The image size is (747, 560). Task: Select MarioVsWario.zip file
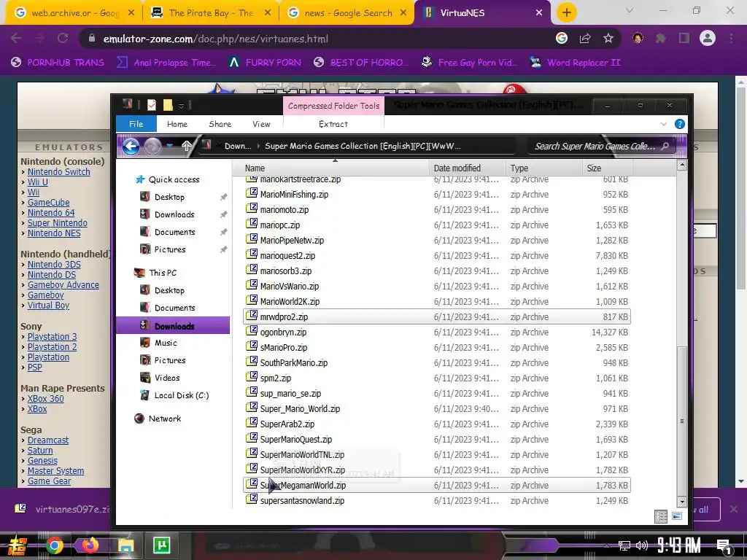click(436, 286)
